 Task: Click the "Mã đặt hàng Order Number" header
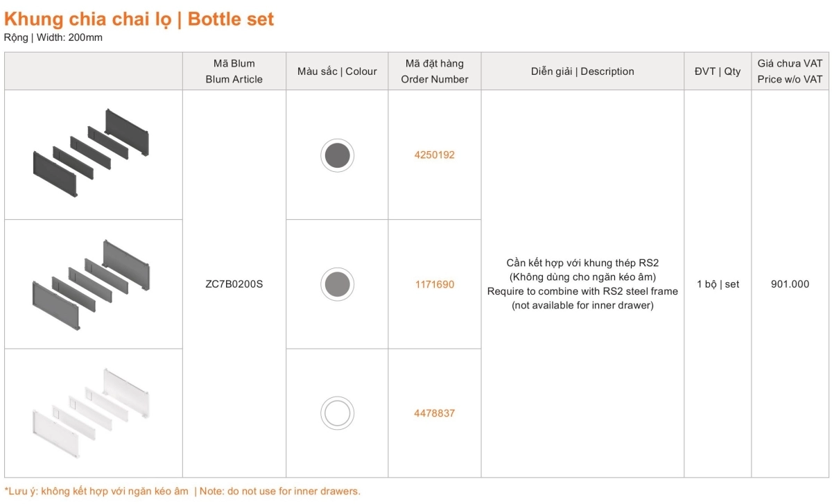[434, 71]
